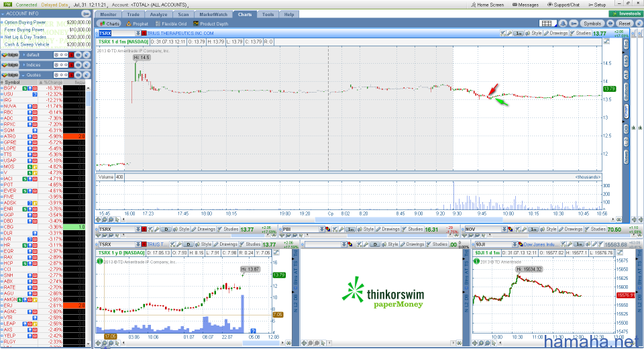This screenshot has width=644, height=349.
Task: Toggle the Chart side panel button
Action: coord(627,111)
